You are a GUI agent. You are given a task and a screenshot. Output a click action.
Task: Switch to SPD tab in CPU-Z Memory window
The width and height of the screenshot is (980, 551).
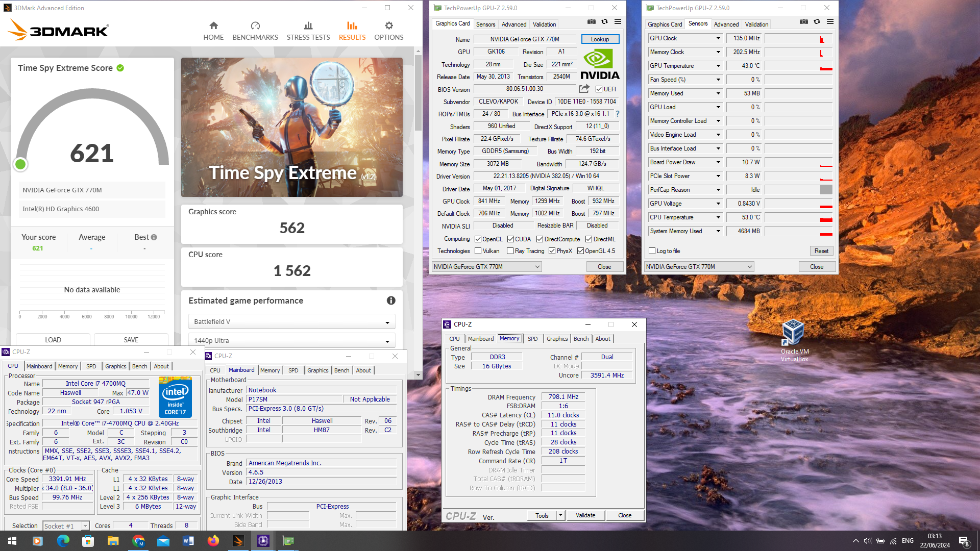point(532,339)
